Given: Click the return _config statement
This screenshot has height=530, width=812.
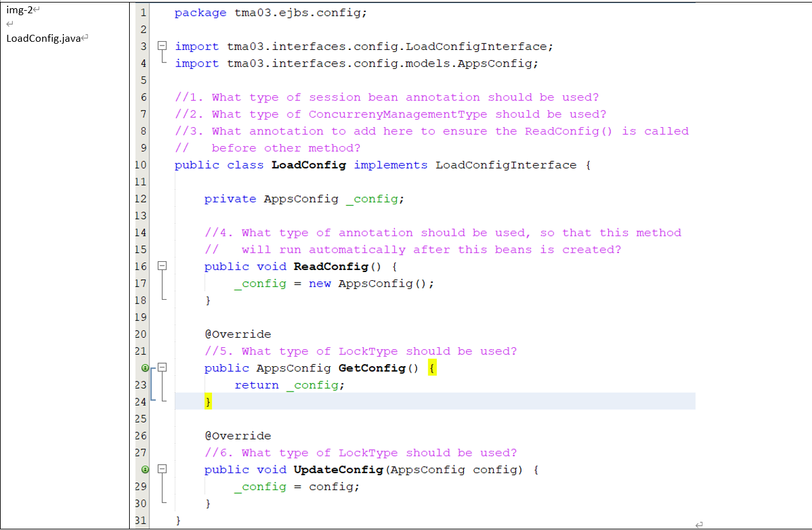Looking at the screenshot, I should 290,385.
